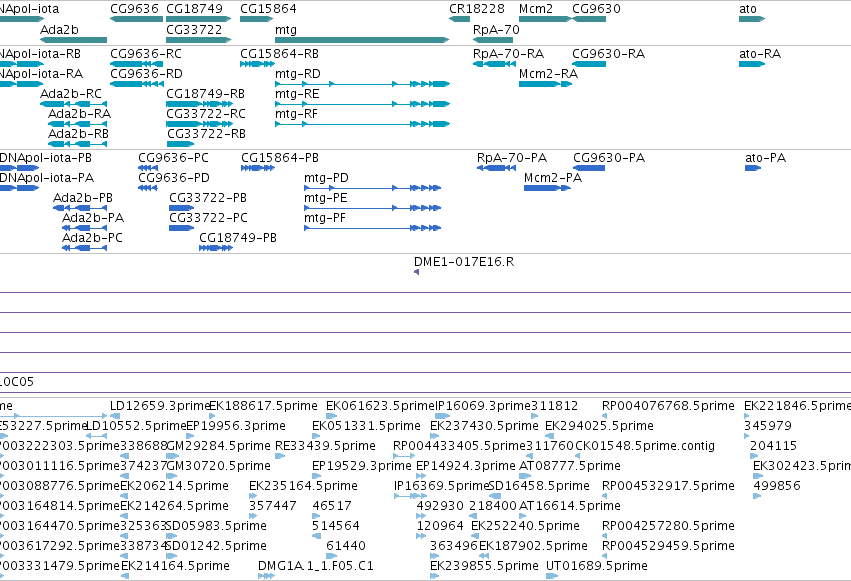
Task: Select transcript mtg-RE
Action: [363, 104]
